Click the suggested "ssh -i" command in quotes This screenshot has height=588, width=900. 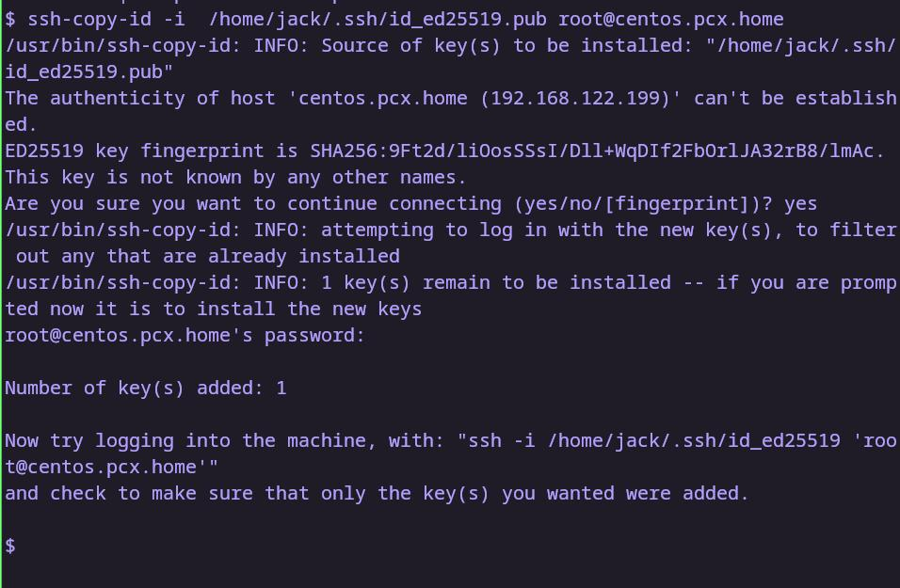pos(653,440)
